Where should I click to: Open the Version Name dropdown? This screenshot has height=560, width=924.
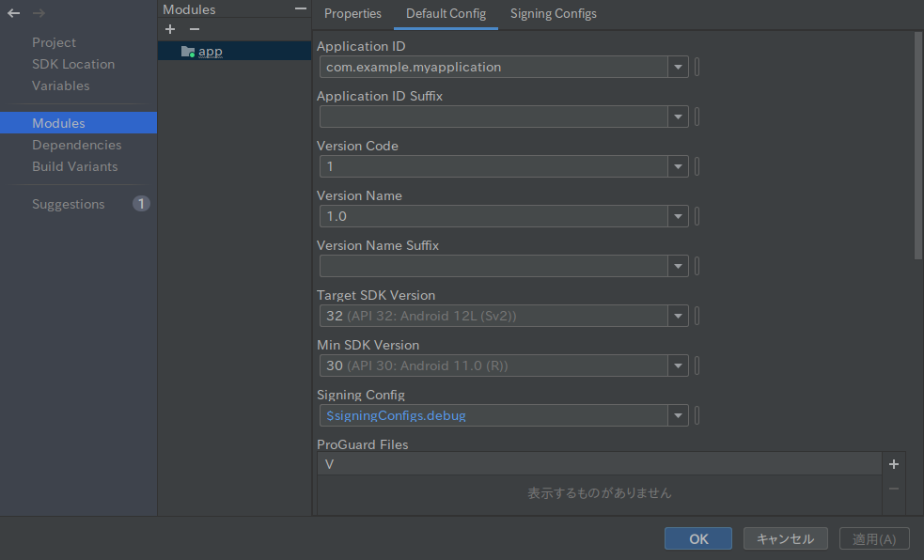(x=678, y=216)
